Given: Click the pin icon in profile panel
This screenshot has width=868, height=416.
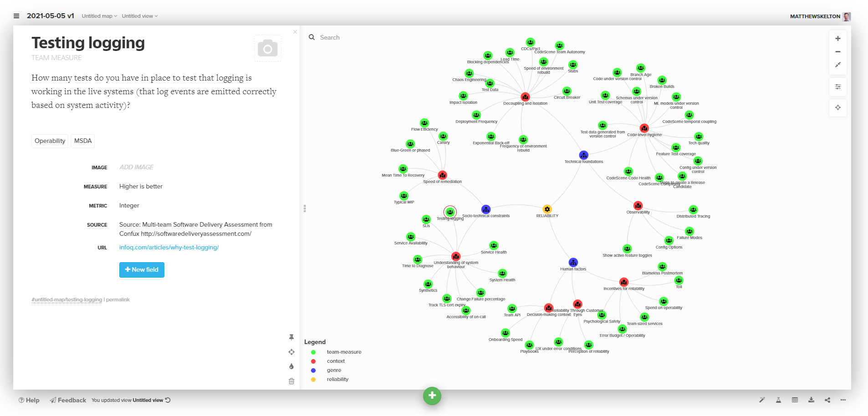Looking at the screenshot, I should tap(291, 337).
